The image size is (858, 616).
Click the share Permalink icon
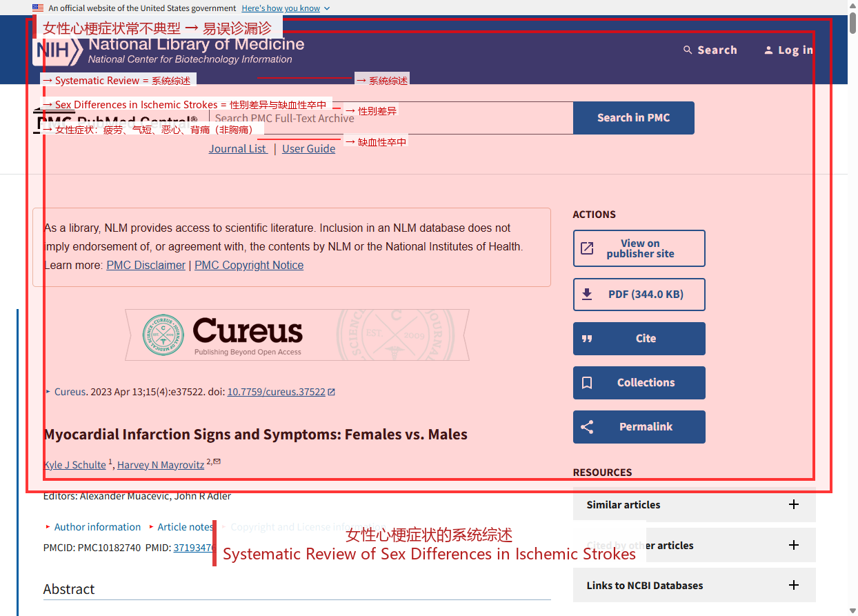[x=587, y=427]
